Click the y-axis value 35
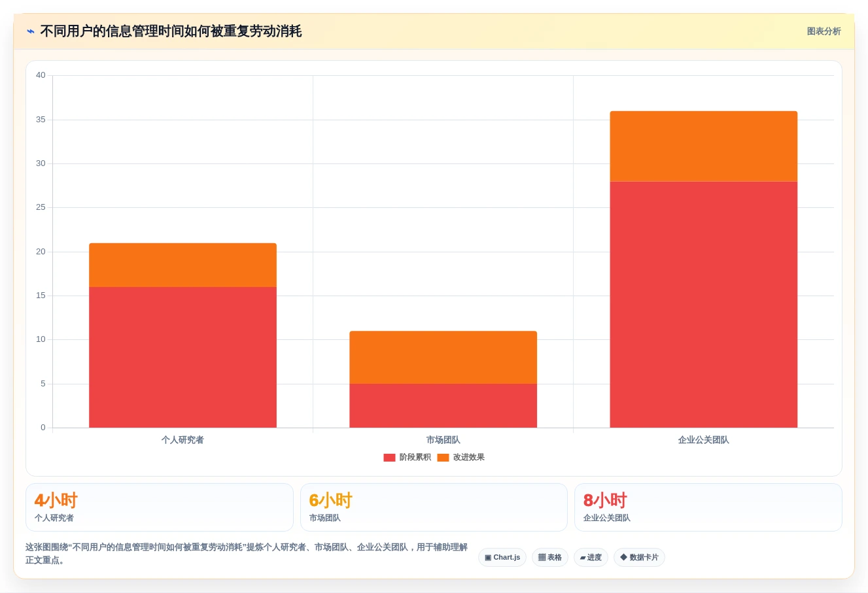The image size is (868, 593). [41, 120]
